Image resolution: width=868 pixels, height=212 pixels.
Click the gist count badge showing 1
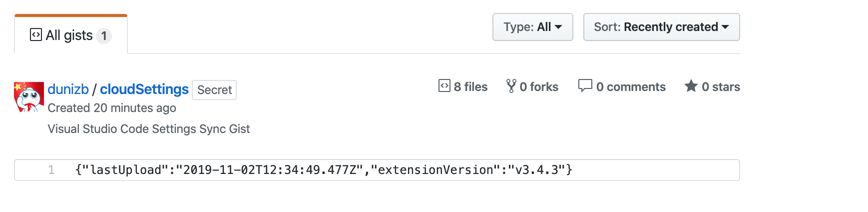104,36
